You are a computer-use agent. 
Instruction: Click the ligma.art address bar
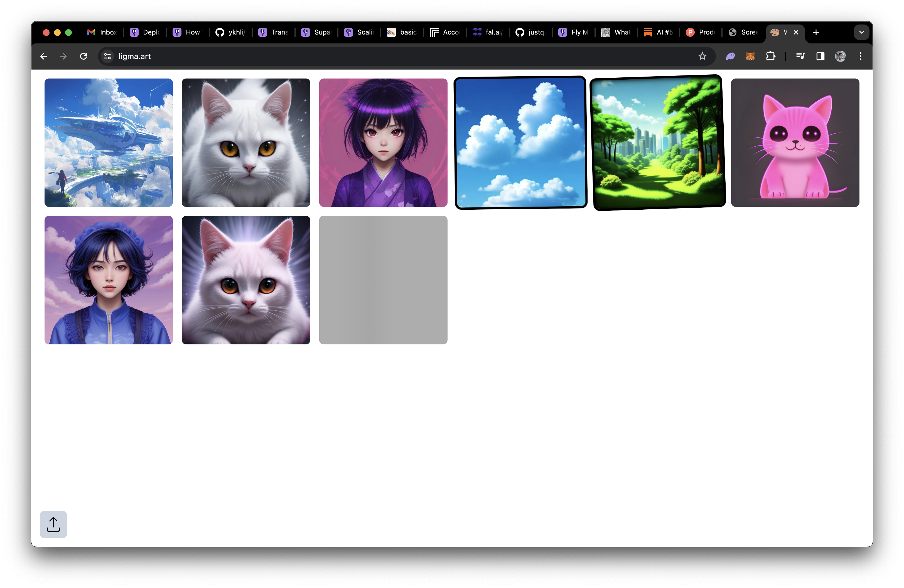(380, 56)
